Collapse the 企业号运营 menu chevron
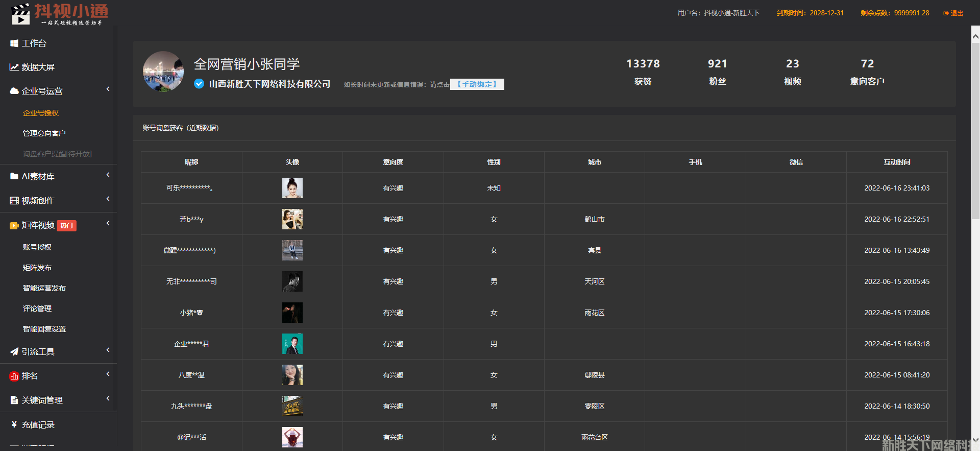 pos(108,89)
